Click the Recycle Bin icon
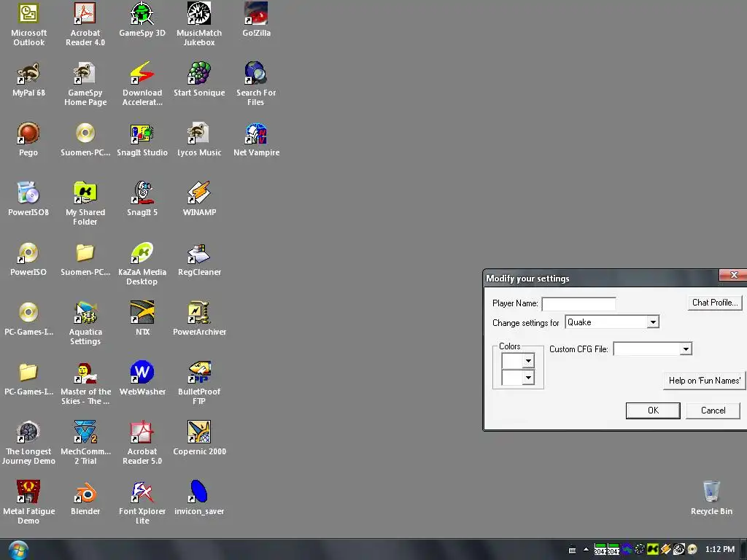 coord(711,492)
